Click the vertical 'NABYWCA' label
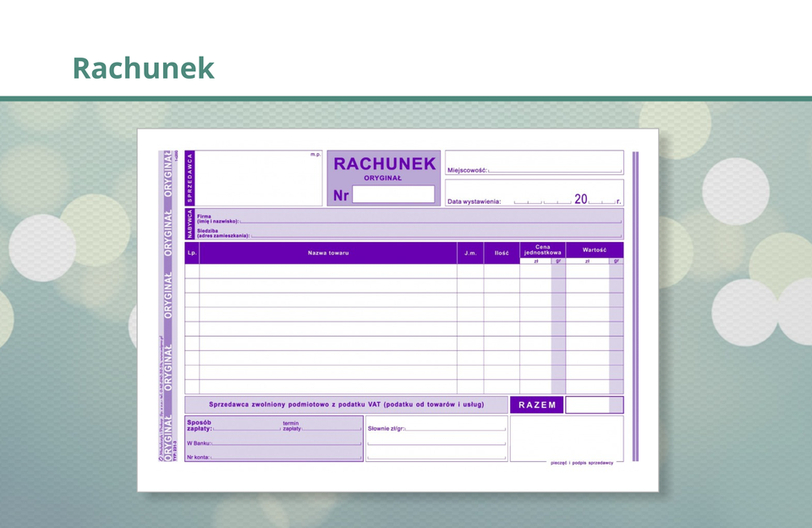This screenshot has width=812, height=528. click(189, 224)
